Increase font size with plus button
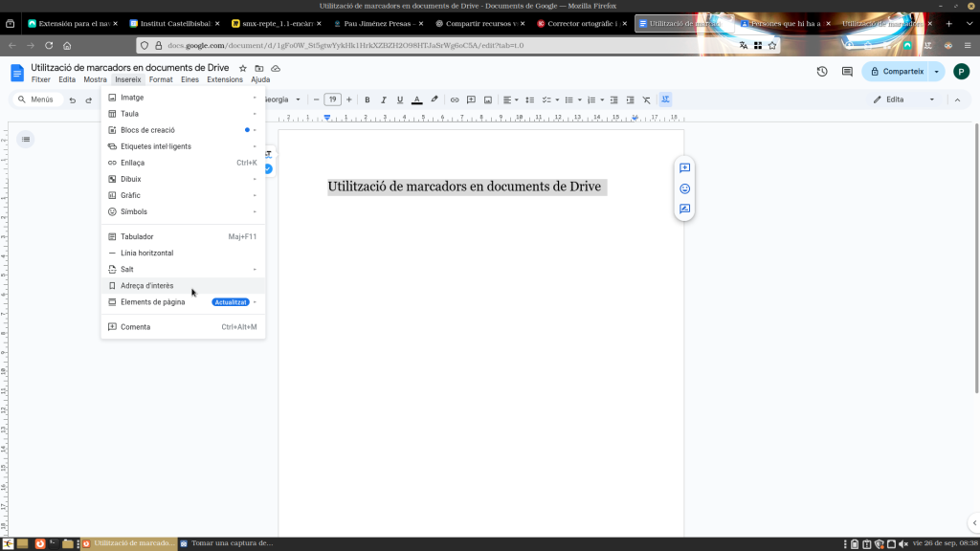The width and height of the screenshot is (980, 551). click(348, 99)
